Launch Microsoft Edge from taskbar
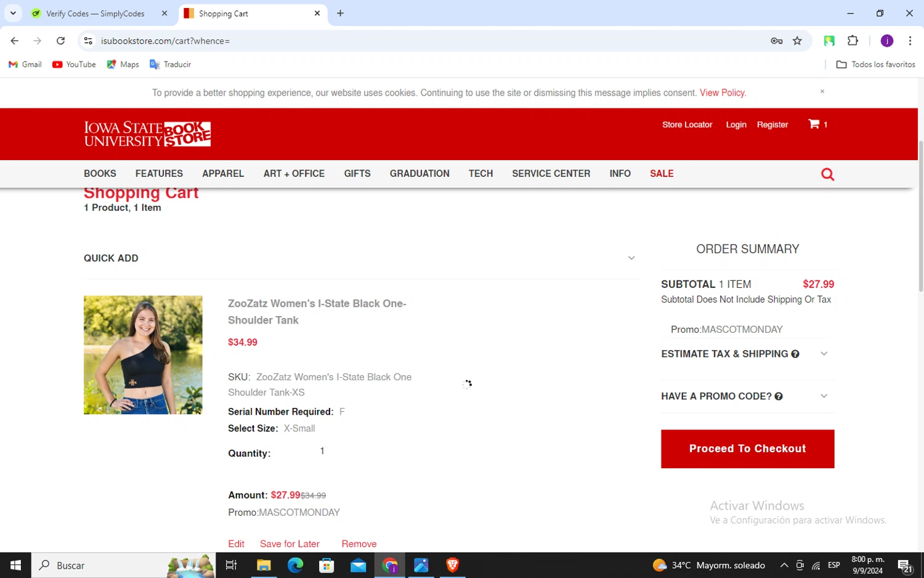The width and height of the screenshot is (924, 578). (x=295, y=565)
